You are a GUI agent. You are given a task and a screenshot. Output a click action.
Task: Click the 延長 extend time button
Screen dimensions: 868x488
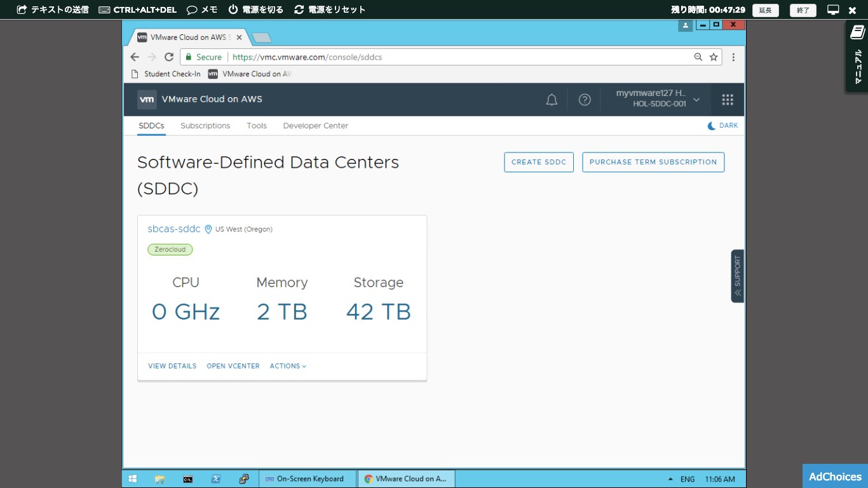tap(765, 10)
